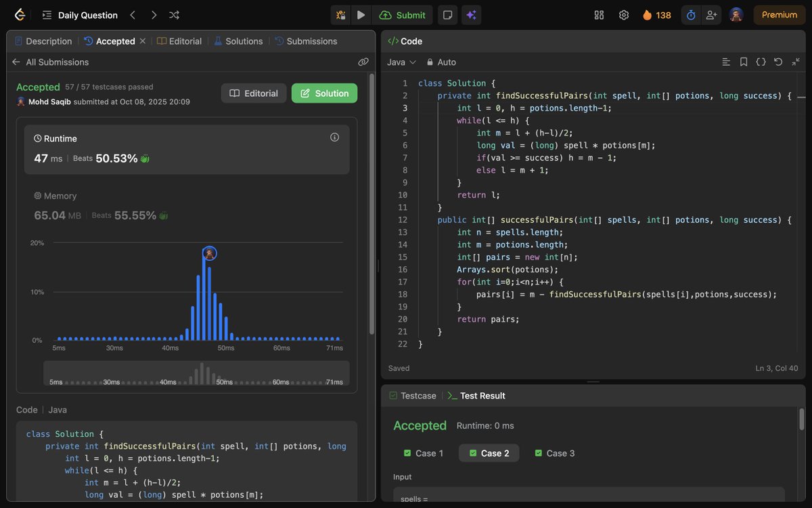Image resolution: width=812 pixels, height=508 pixels.
Task: Click the avatar marker on the runtime chart
Action: pos(210,253)
